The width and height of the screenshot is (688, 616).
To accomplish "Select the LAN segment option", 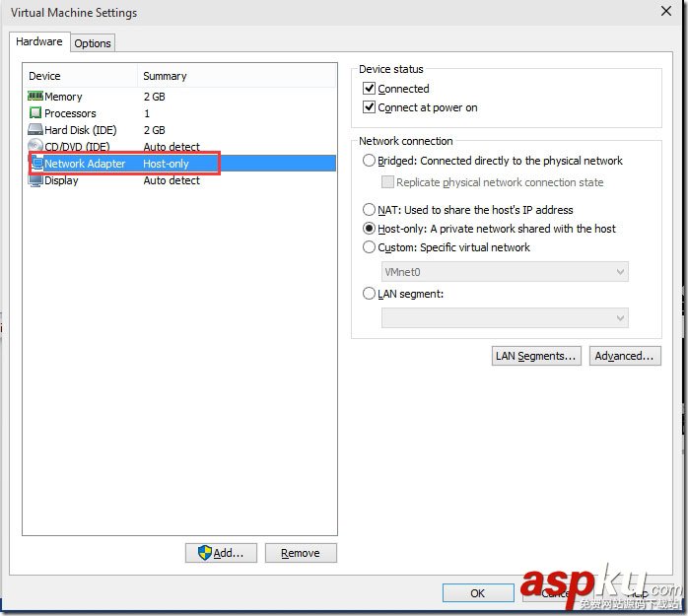I will click(369, 294).
